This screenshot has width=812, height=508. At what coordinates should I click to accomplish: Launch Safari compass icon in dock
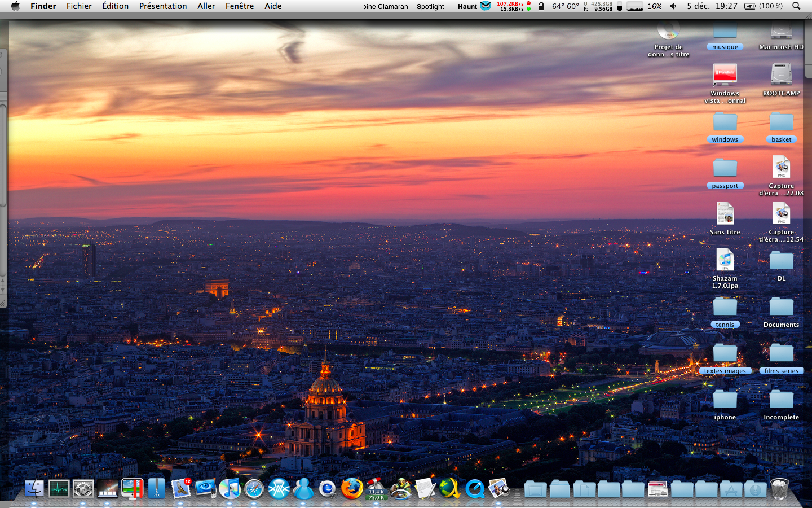click(254, 488)
